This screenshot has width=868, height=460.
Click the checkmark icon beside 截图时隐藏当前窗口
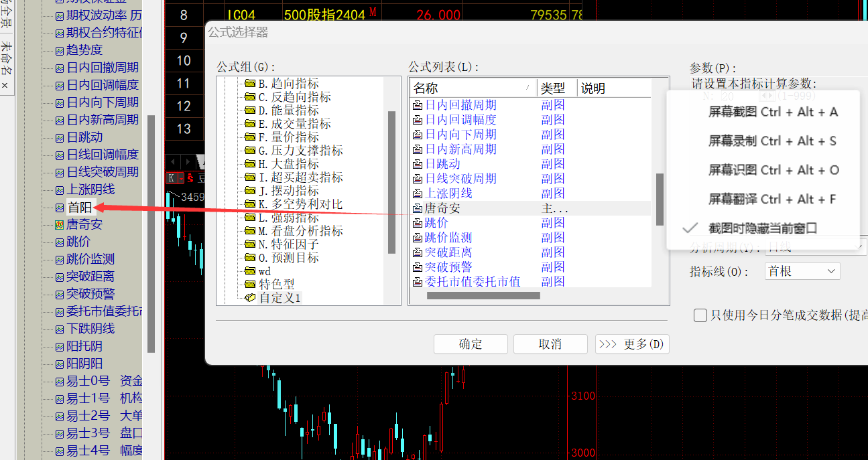pos(690,228)
